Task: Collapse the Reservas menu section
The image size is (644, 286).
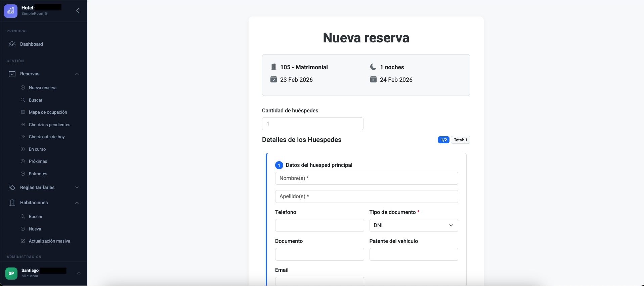Action: click(x=77, y=74)
